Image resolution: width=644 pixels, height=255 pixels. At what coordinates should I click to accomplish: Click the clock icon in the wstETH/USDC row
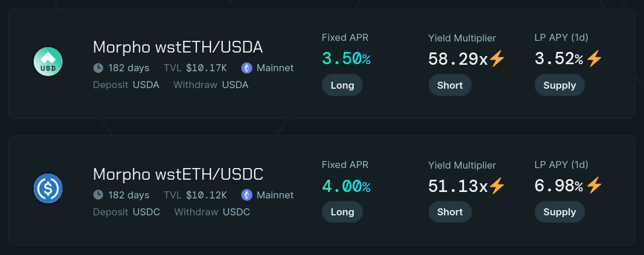pyautogui.click(x=98, y=194)
